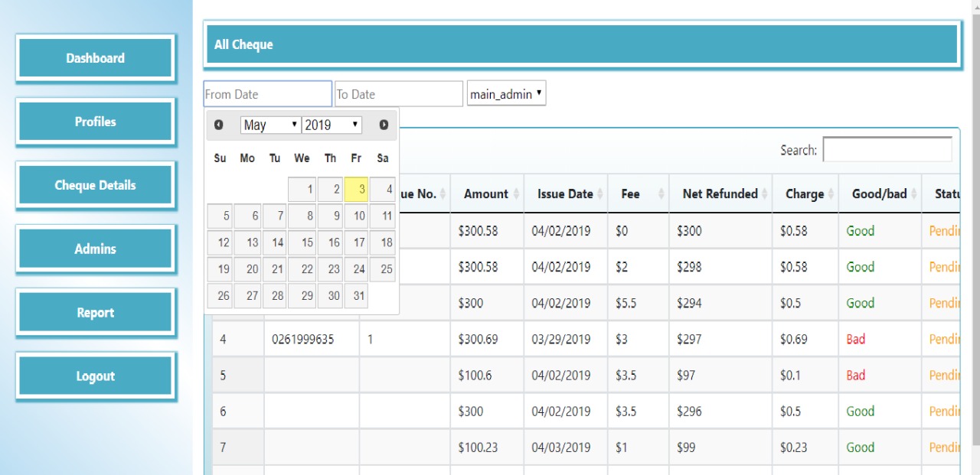Open the year dropdown showing 2019
This screenshot has height=475, width=980.
(332, 125)
